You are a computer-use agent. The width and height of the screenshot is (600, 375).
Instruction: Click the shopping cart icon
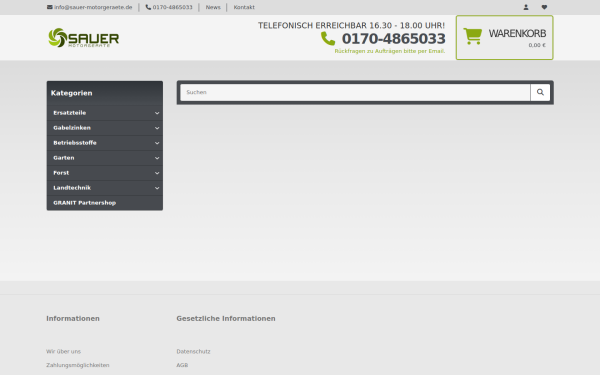click(473, 36)
